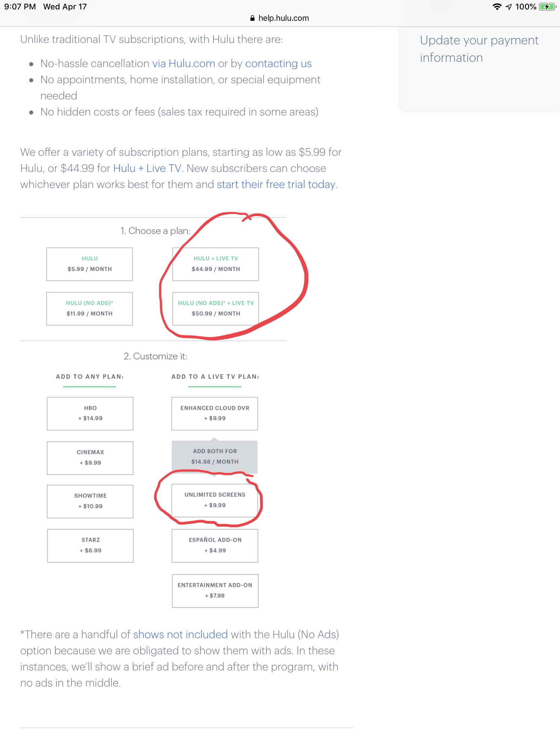560x747 pixels.
Task: Choose the Unlimited Screens + $9.99 add-on
Action: pyautogui.click(x=215, y=500)
